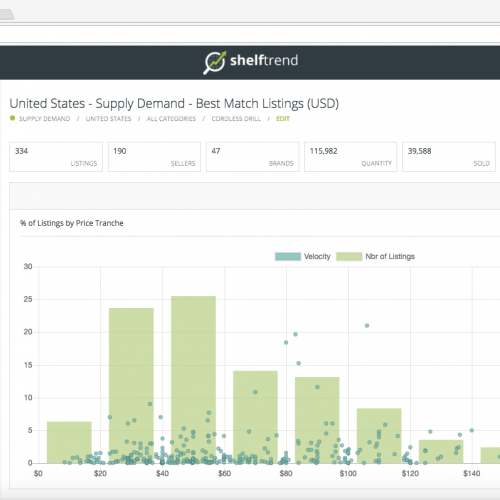
Task: Click the browser tab at the top
Action: pos(6,15)
